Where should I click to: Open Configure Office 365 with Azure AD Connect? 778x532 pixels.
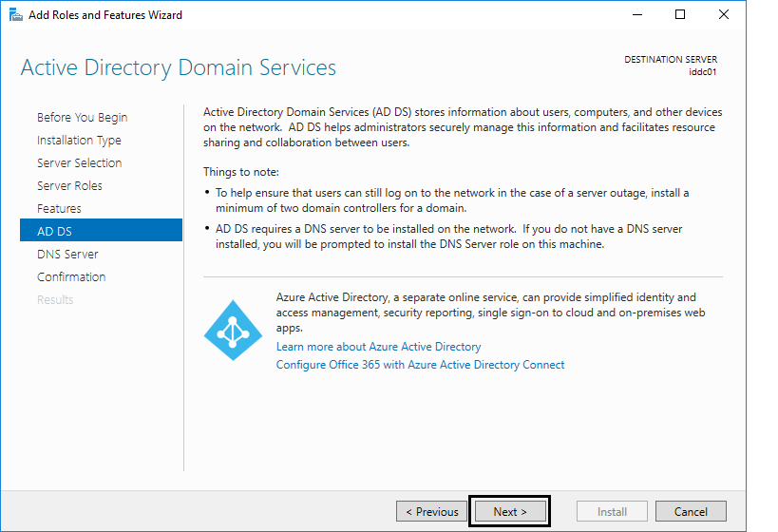click(420, 365)
